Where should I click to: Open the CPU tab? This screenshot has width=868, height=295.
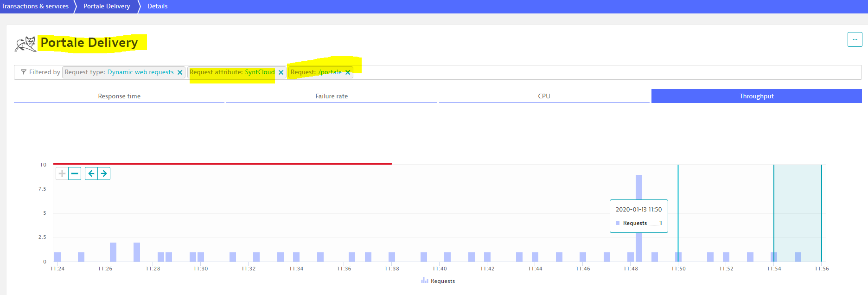click(544, 96)
